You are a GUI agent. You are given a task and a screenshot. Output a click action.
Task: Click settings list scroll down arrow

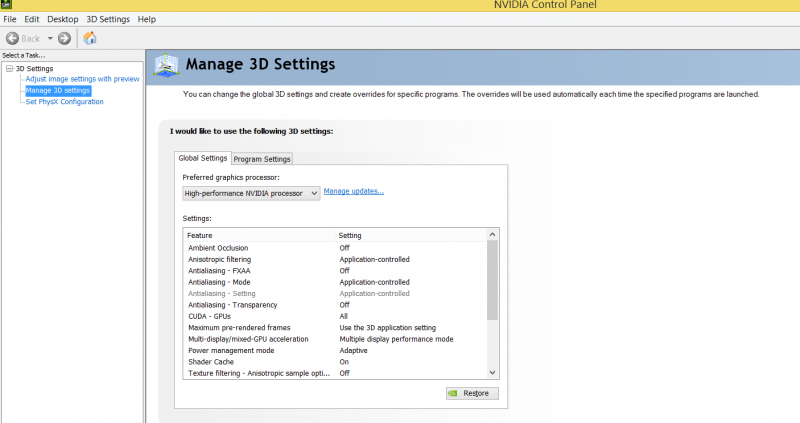tap(492, 373)
